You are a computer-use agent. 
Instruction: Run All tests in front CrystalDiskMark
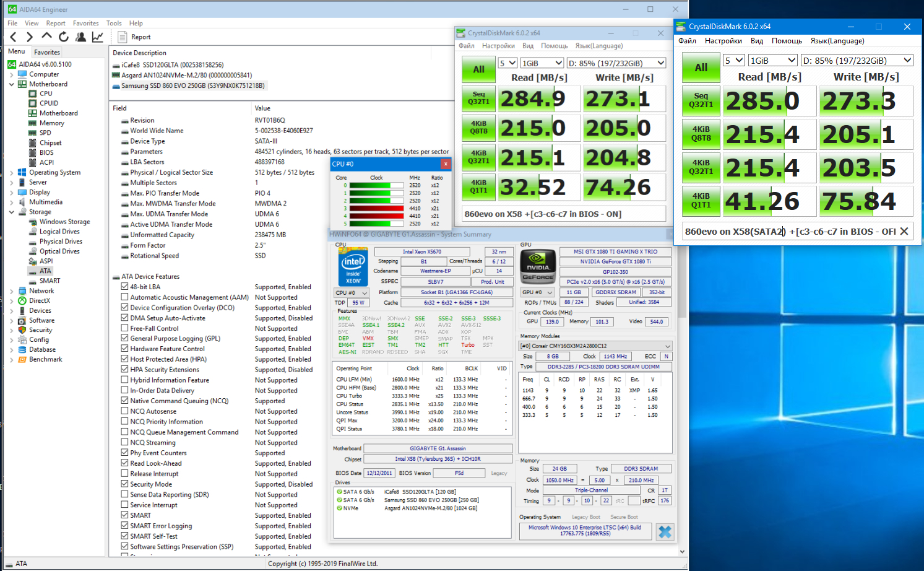click(x=701, y=68)
